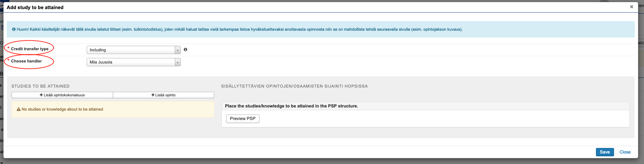Click the Add study to be attained title
Screen dimensions: 644x164
tap(35, 7)
